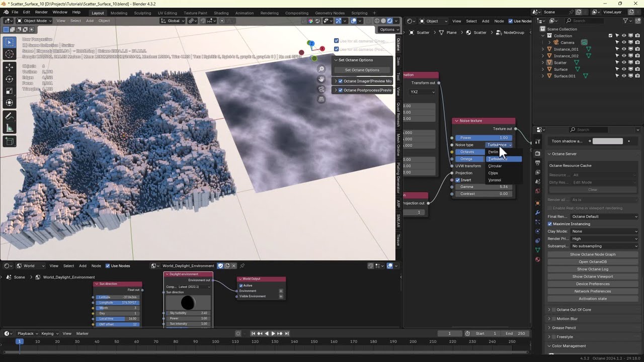The image size is (644, 362).
Task: Expand Instance_002 in the outliner
Action: (542, 56)
